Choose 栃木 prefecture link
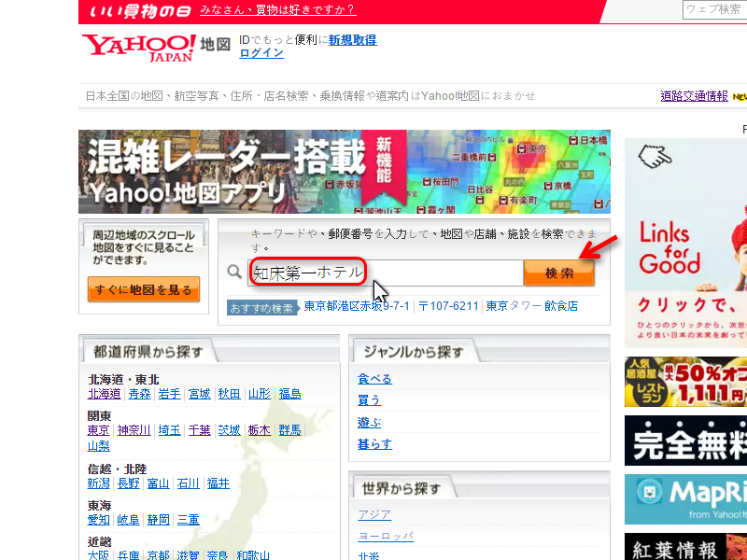Viewport: 747px width, 560px height. pos(260,430)
